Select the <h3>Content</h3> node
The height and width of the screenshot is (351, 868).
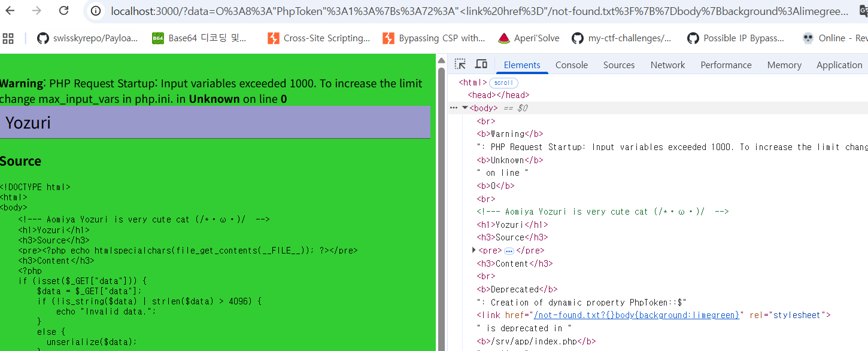515,264
